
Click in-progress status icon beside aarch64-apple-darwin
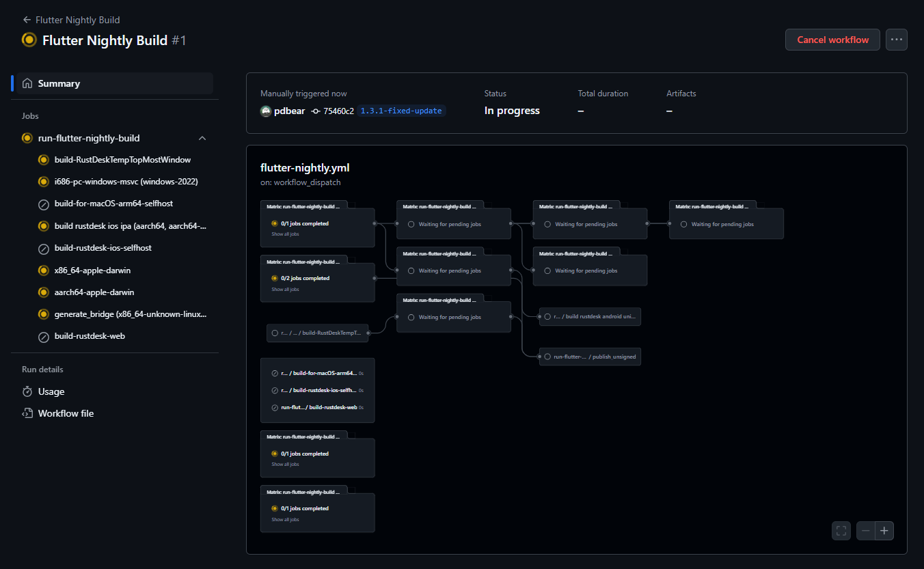[x=43, y=292]
